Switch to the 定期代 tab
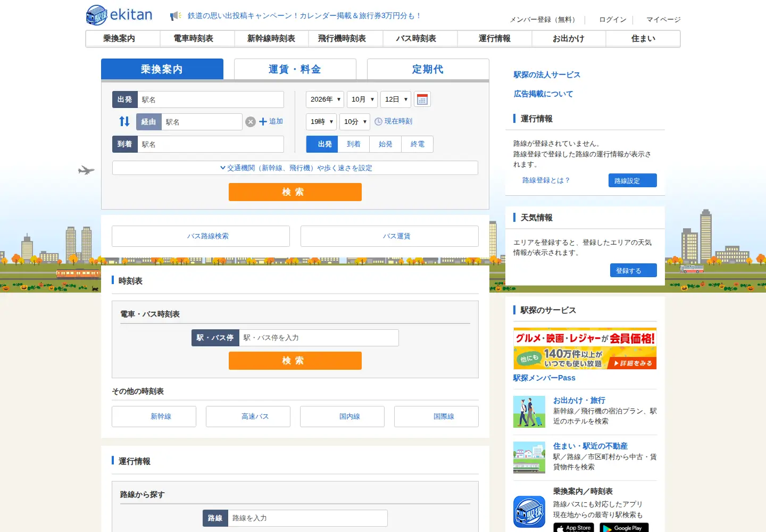Viewport: 766px width, 532px height. pos(428,69)
